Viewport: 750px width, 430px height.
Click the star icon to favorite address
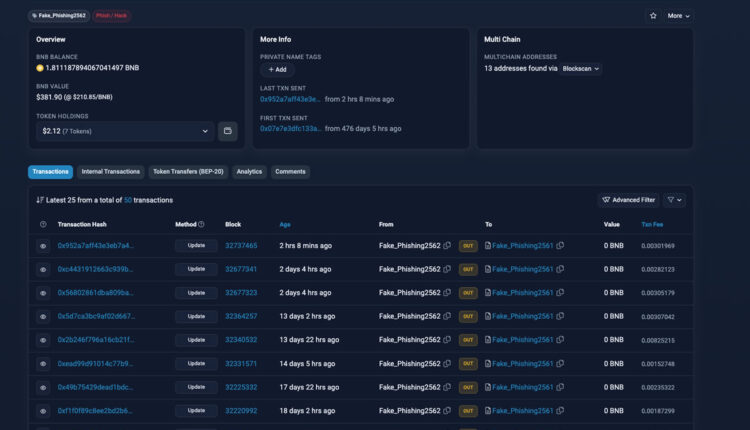pyautogui.click(x=653, y=16)
